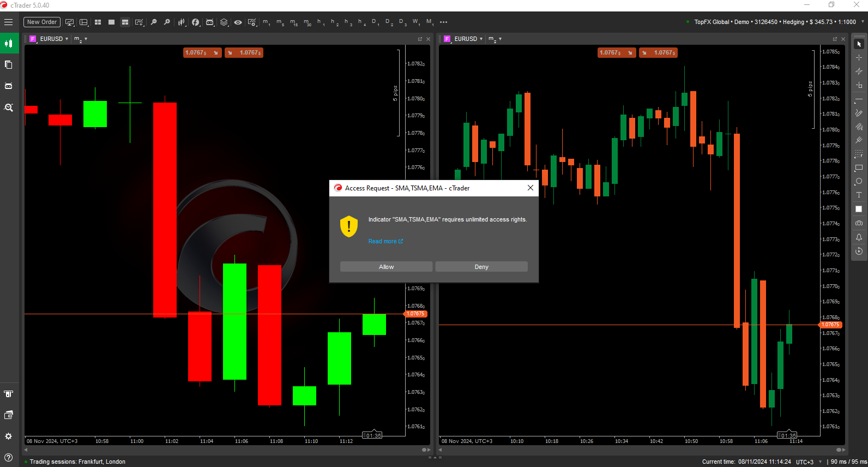
Task: Take a chart snapshot with camera icon
Action: pyautogui.click(x=859, y=223)
